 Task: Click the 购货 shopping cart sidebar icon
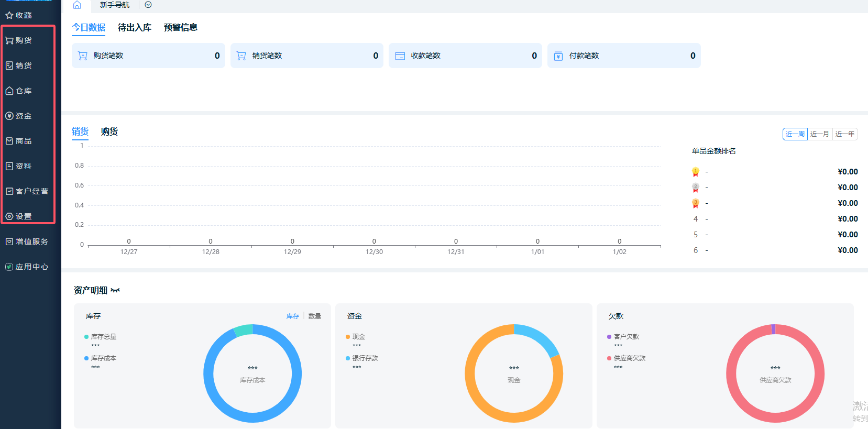(9, 40)
